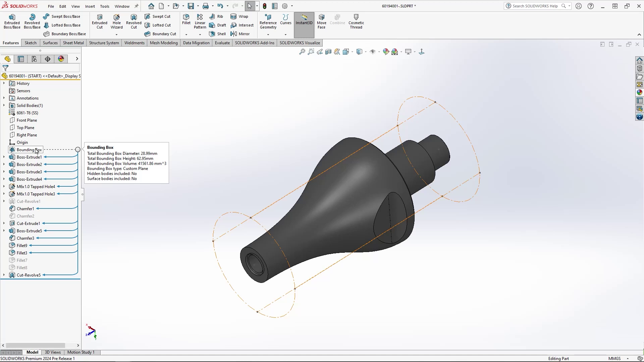
Task: Open the Reference Geometry dropdown arrow
Action: (268, 35)
